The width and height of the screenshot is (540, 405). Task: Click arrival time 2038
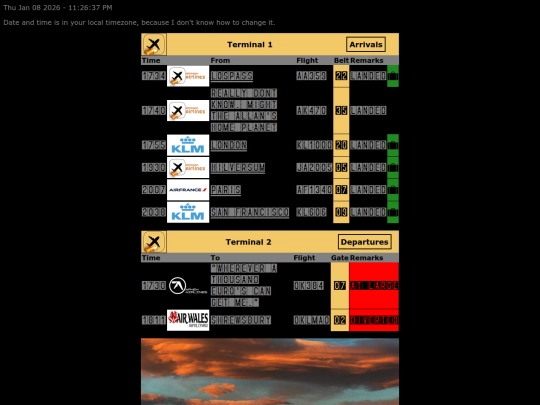point(154,212)
